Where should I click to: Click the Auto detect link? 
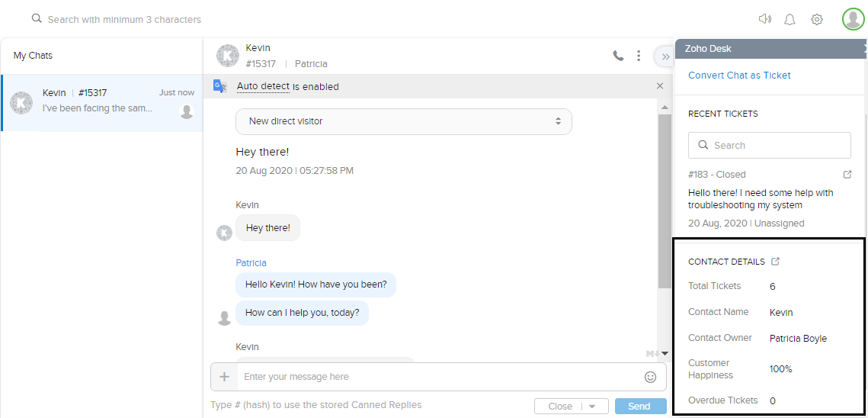[x=263, y=86]
